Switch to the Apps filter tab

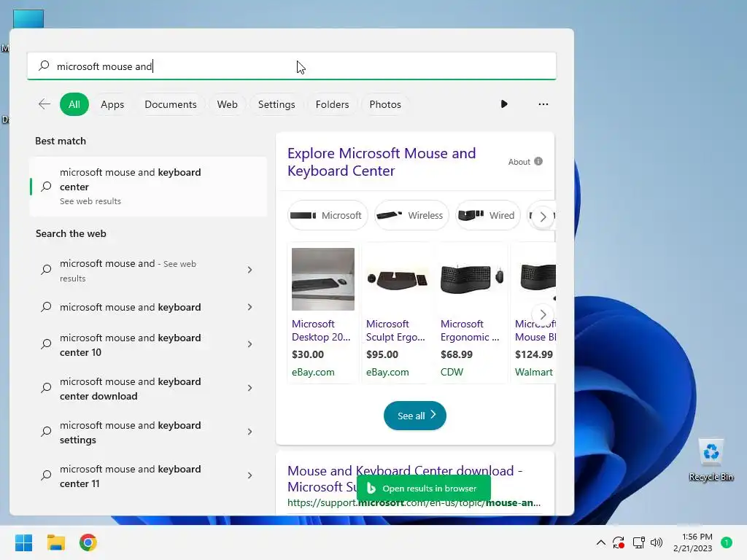112,104
